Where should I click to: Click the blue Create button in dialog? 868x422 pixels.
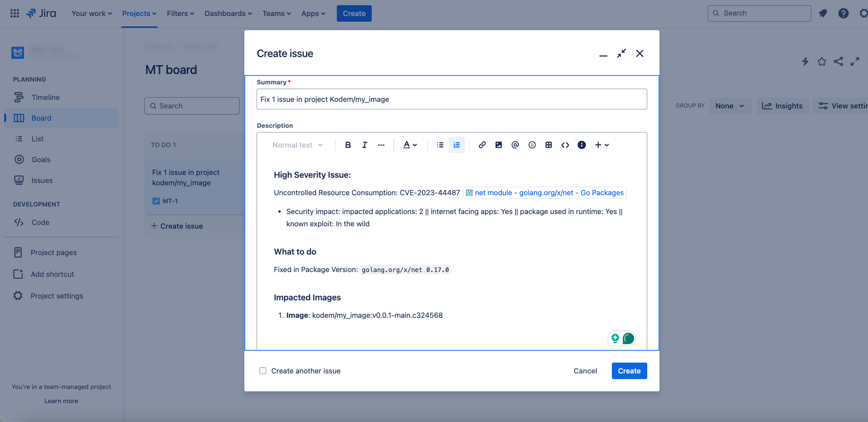point(629,371)
